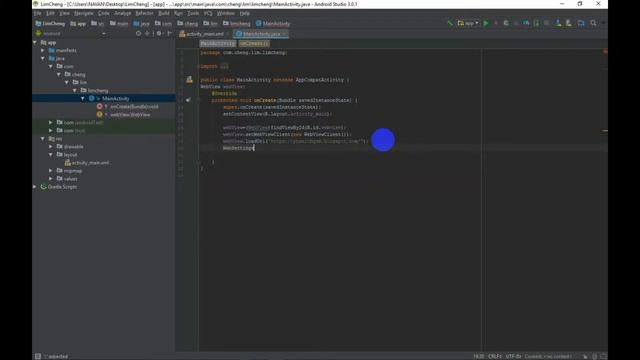Open Project Structure blue folder icon

[x=581, y=23]
